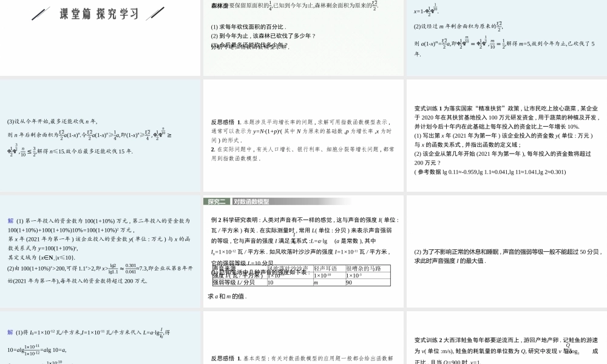Click the cell containing value 90

[348, 281]
